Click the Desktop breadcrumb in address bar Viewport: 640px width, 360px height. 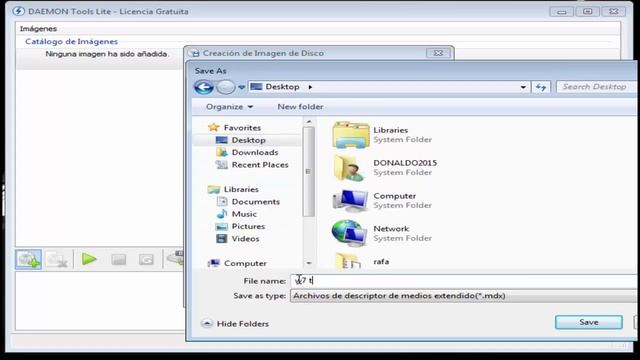pos(282,87)
